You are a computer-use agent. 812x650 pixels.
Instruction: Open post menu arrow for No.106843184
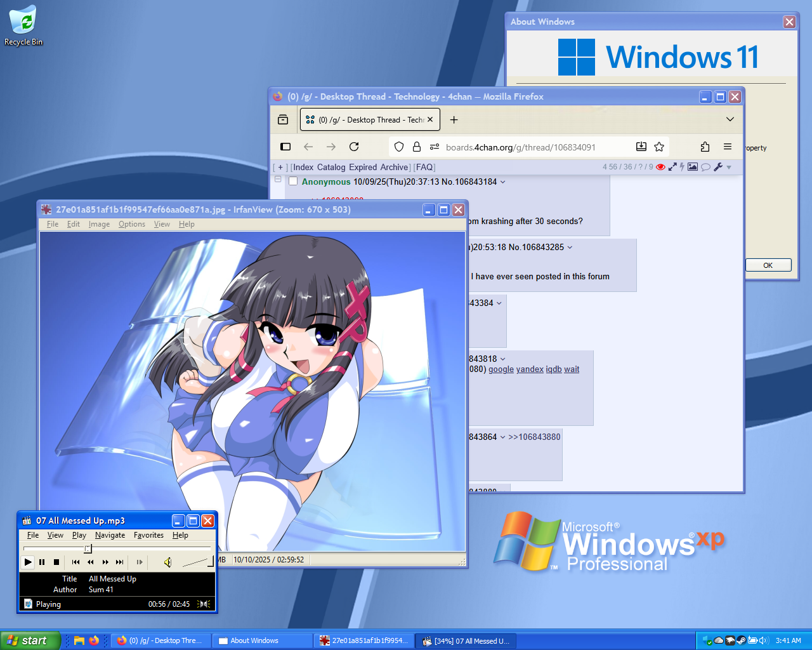(503, 182)
